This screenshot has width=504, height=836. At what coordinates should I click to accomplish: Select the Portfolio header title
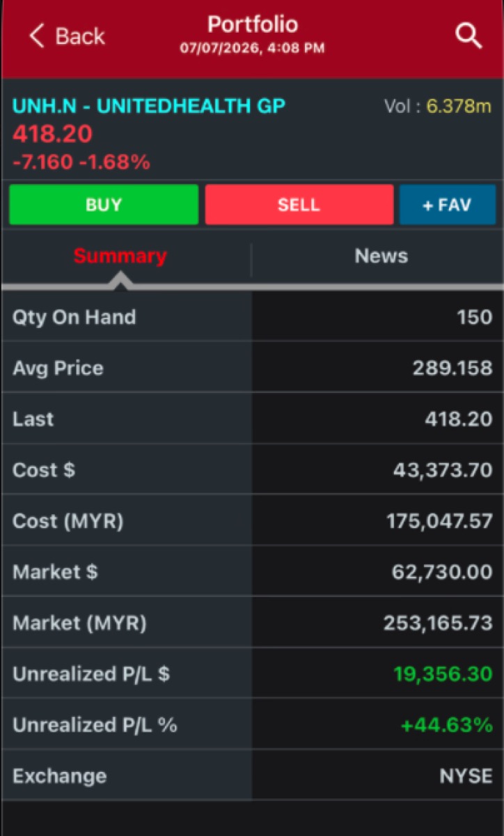[x=252, y=24]
